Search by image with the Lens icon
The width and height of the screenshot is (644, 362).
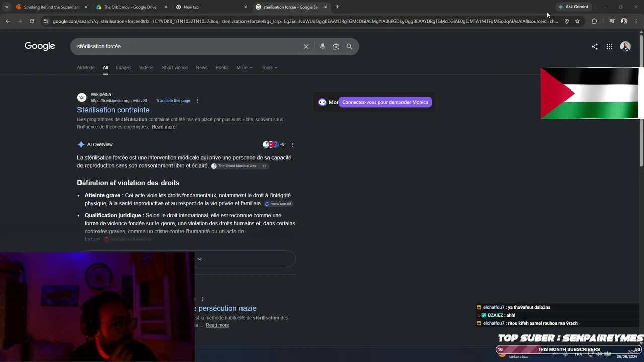[x=336, y=46]
